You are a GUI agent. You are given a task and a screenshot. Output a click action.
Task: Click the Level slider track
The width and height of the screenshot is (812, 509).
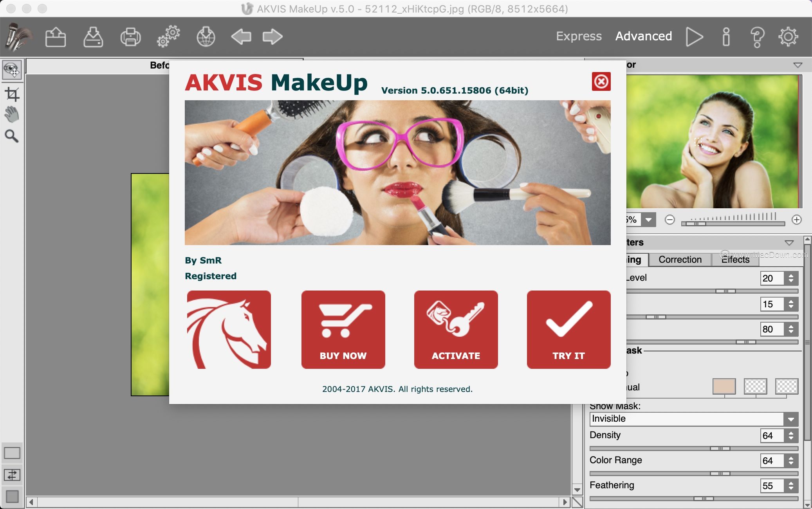point(712,291)
